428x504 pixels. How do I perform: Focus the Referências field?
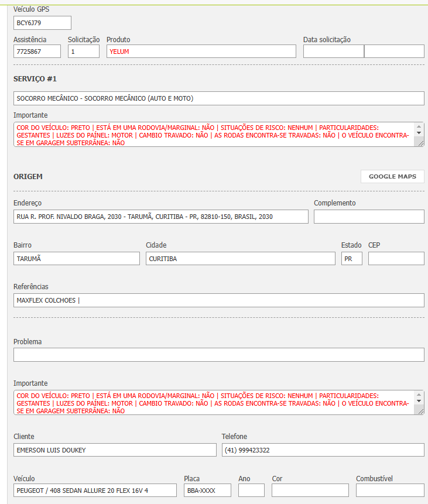point(218,300)
